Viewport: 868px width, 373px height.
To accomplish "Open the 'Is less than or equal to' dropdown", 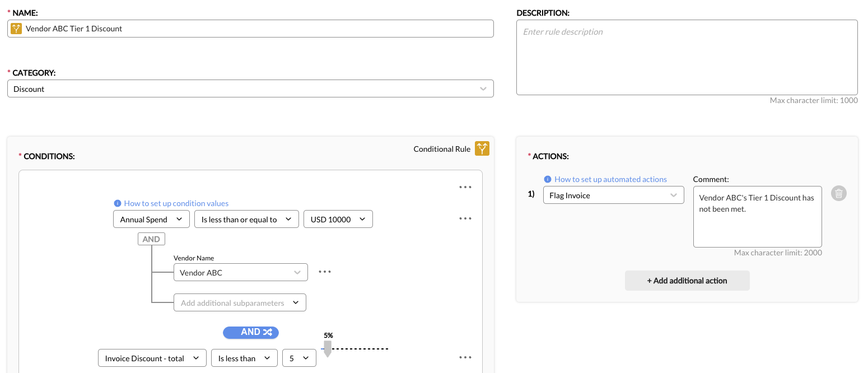I will click(x=246, y=220).
